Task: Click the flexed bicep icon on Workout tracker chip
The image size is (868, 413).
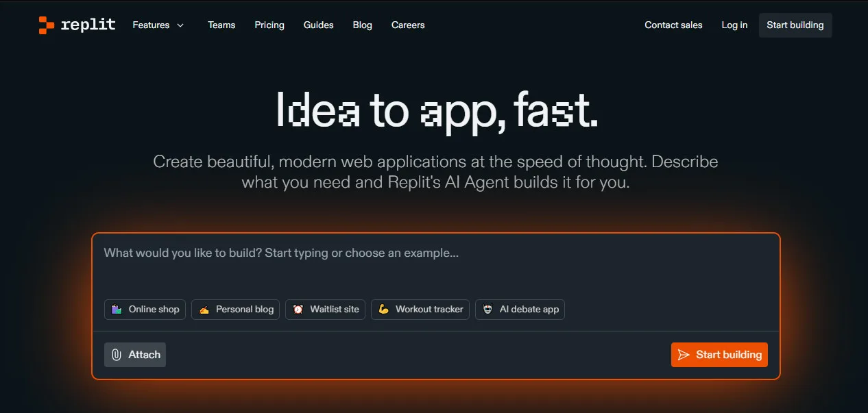Action: pyautogui.click(x=384, y=309)
